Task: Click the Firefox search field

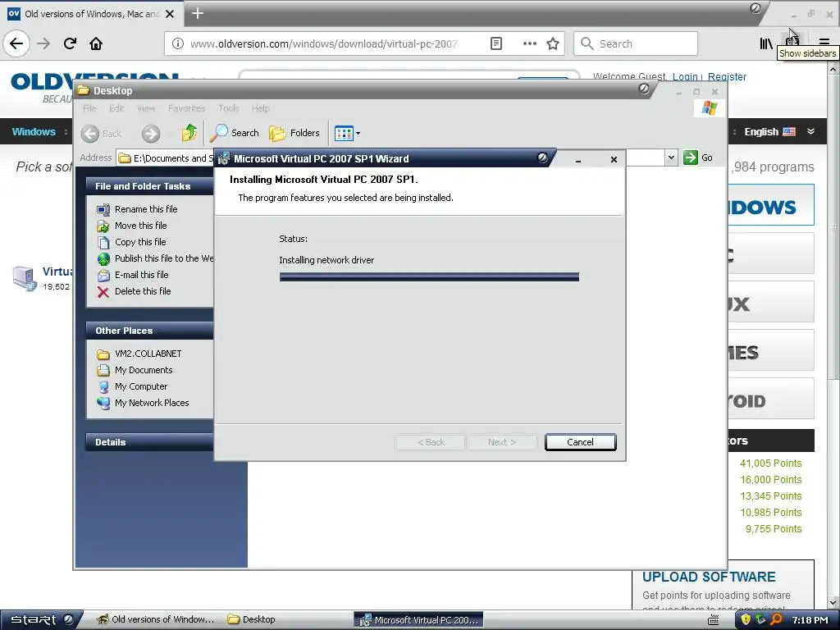Action: (x=636, y=43)
